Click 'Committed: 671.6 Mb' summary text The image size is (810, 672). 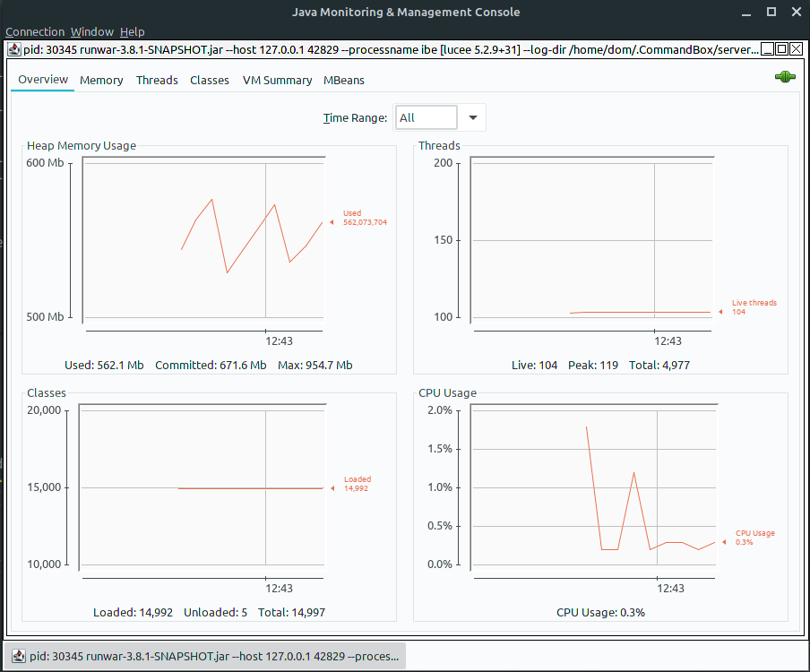click(x=211, y=366)
